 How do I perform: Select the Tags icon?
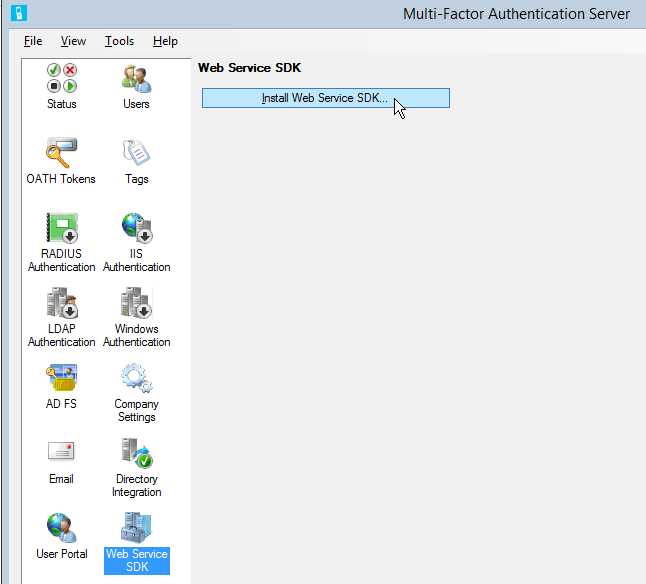pyautogui.click(x=136, y=152)
